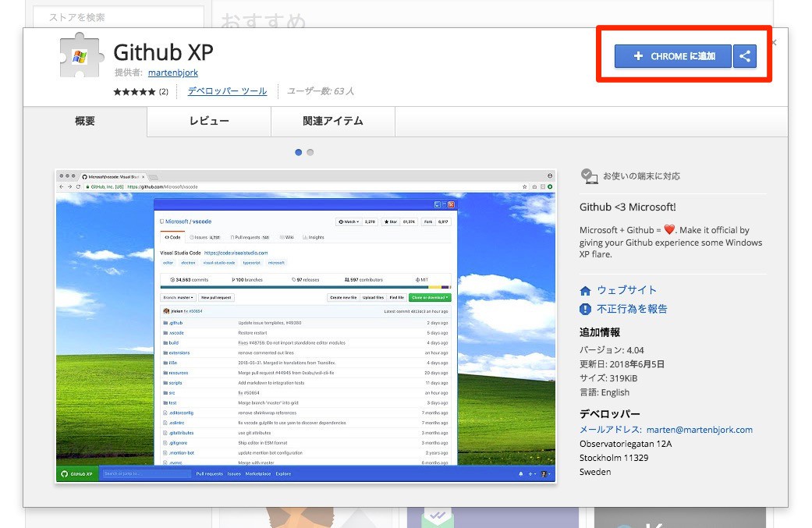Click the five-star rating
The height and width of the screenshot is (528, 812).
[x=135, y=91]
